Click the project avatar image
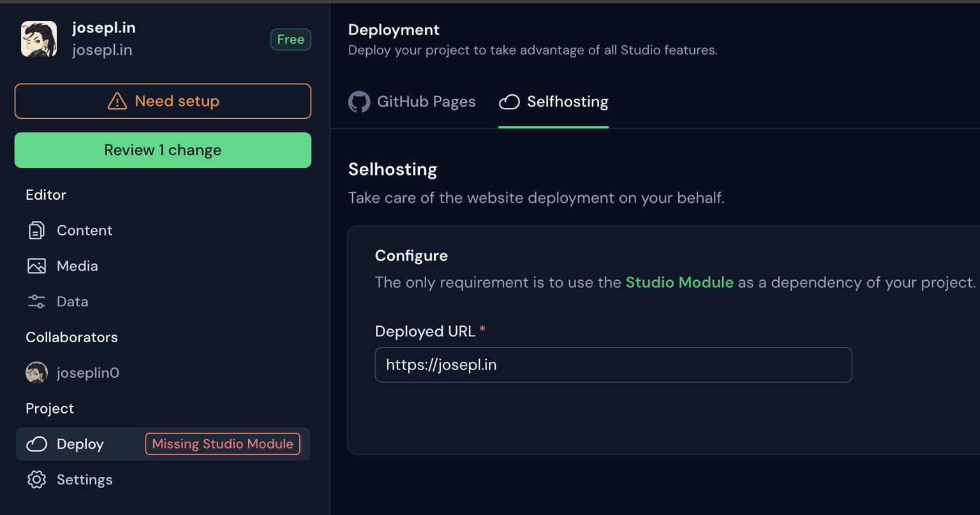 [39, 39]
